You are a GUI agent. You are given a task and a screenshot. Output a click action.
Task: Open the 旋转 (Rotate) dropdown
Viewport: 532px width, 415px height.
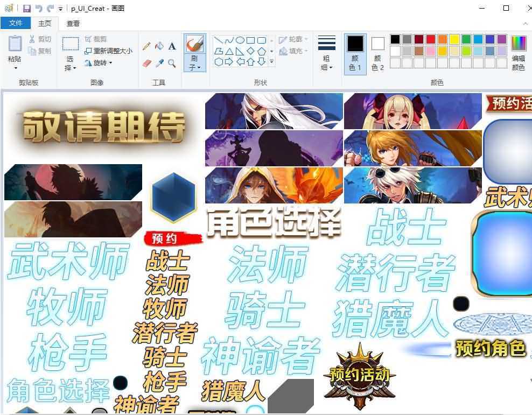99,63
